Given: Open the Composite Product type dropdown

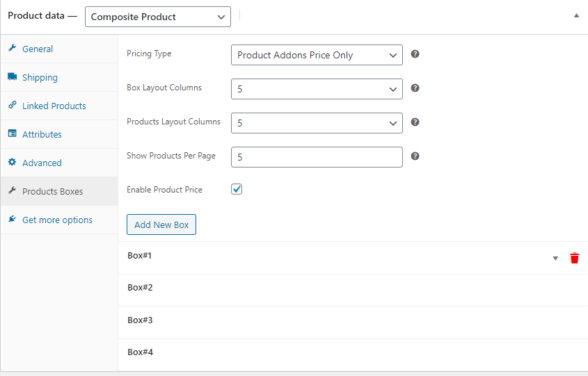Looking at the screenshot, I should pyautogui.click(x=158, y=17).
